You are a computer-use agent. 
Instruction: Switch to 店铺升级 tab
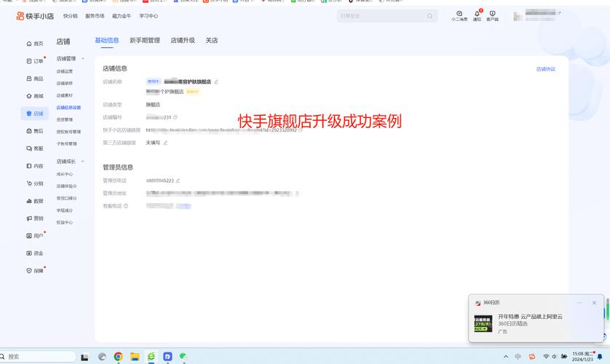click(x=183, y=41)
